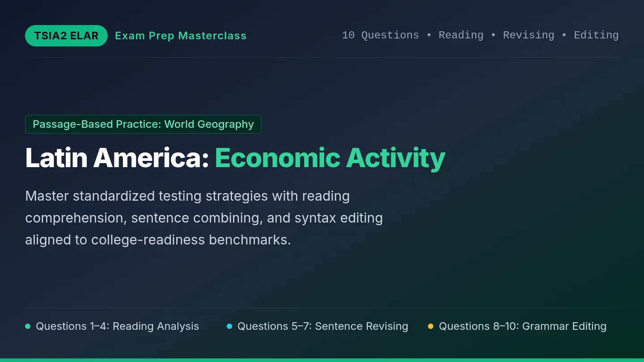Click the yellow dot beside Grammar Editing
The width and height of the screenshot is (644, 362).
coord(431,326)
